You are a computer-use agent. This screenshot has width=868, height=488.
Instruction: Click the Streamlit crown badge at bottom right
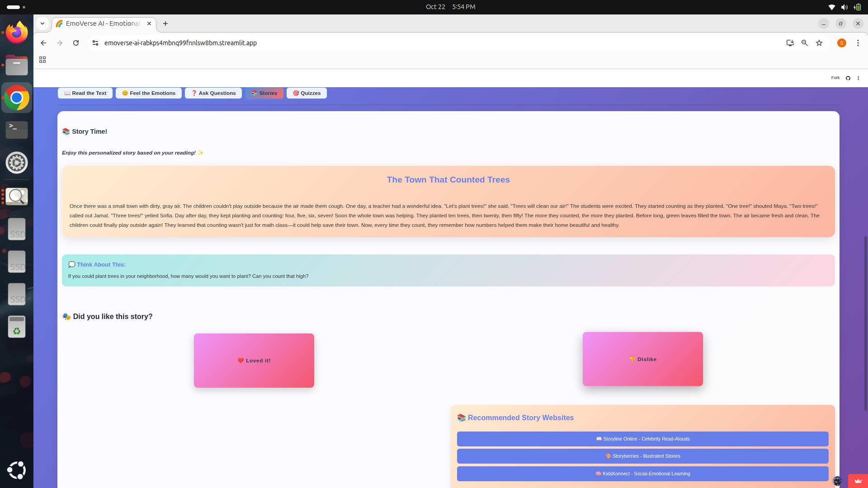pos(858,481)
